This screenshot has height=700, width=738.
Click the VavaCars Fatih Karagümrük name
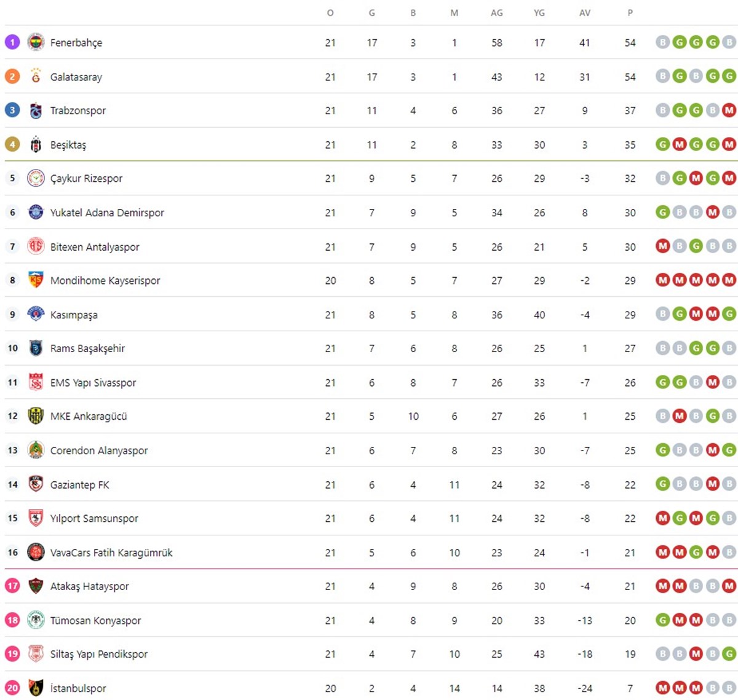[x=111, y=553]
